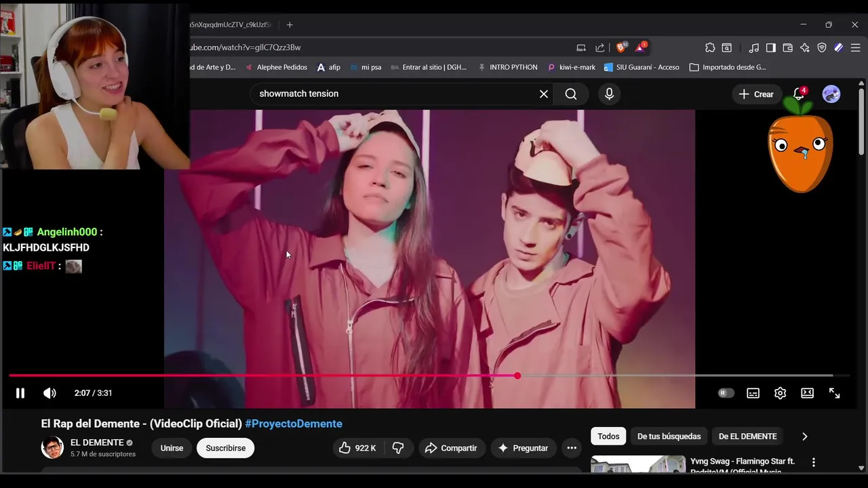The height and width of the screenshot is (488, 868).
Task: Click the share page icon in address bar
Action: click(x=600, y=47)
